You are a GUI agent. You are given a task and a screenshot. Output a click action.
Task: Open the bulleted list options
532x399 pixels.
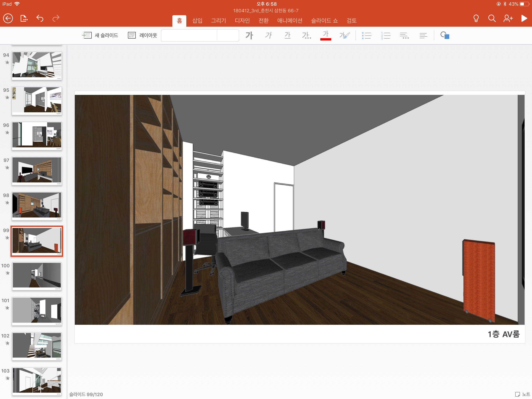click(x=366, y=36)
